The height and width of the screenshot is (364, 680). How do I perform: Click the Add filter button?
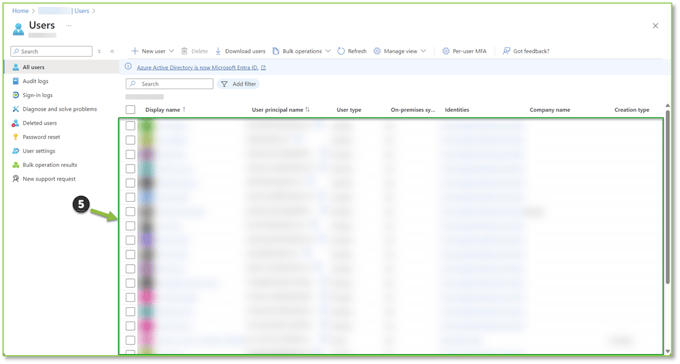239,84
